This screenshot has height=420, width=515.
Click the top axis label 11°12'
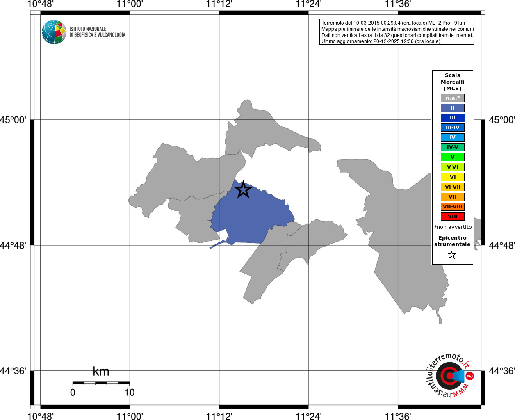click(x=219, y=4)
